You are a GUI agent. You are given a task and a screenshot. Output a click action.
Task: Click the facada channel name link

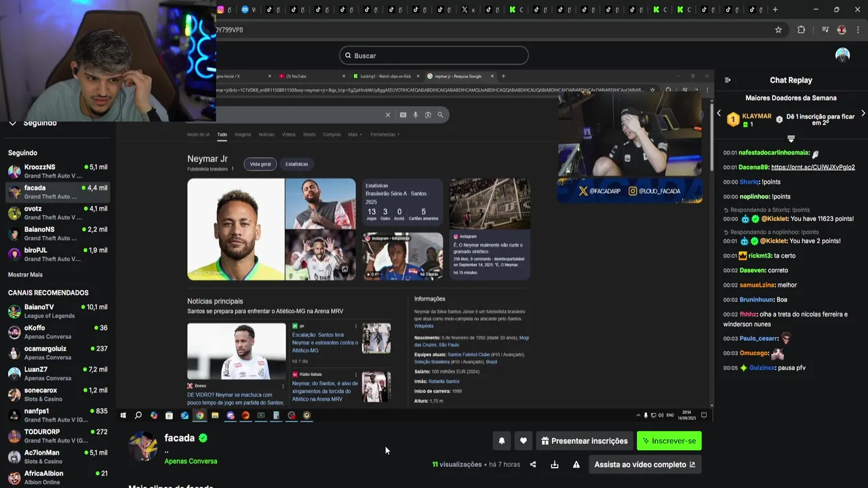(x=180, y=438)
